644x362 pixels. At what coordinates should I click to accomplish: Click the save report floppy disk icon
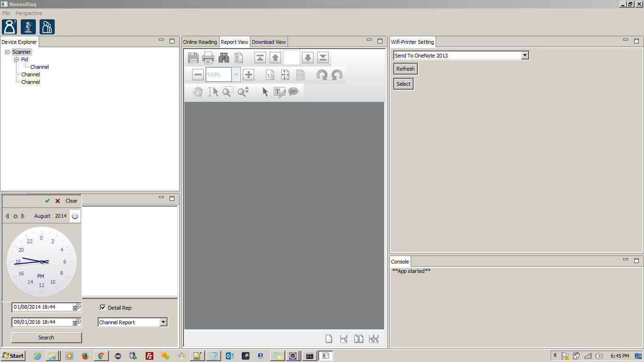(x=193, y=58)
